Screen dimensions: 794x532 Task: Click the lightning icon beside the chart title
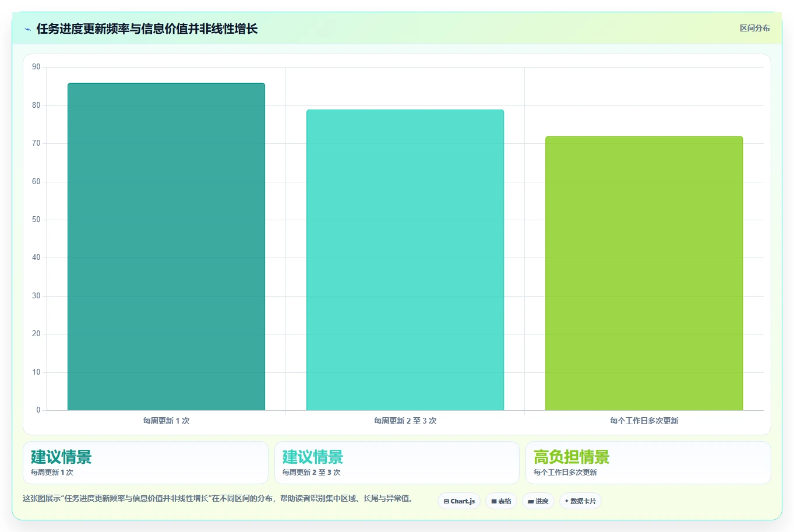27,29
